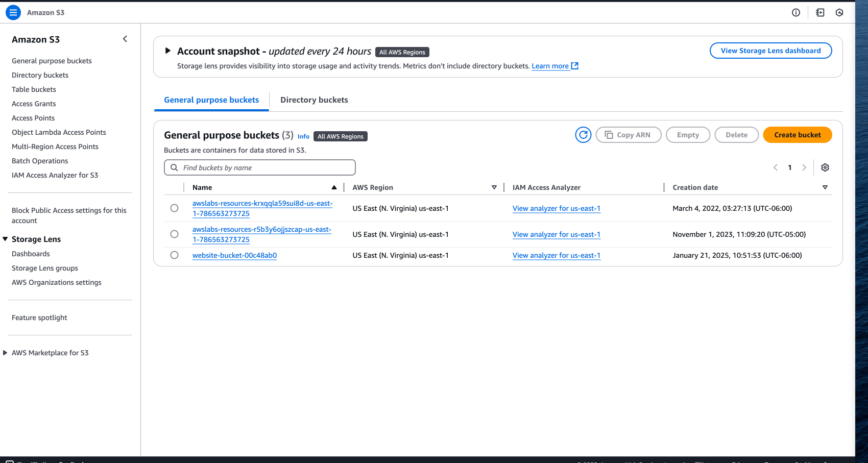Screen dimensions: 868x463
Task: Open Access Points in sidebar
Action: (x=33, y=118)
